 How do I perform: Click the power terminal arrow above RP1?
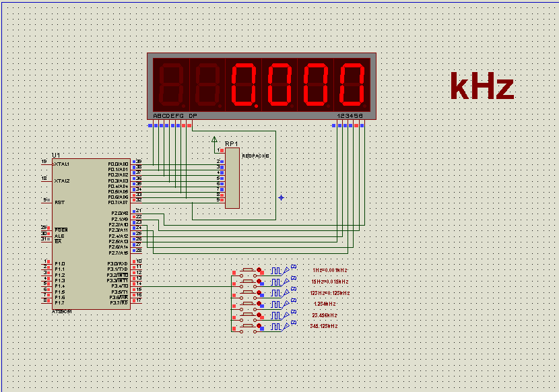click(214, 139)
